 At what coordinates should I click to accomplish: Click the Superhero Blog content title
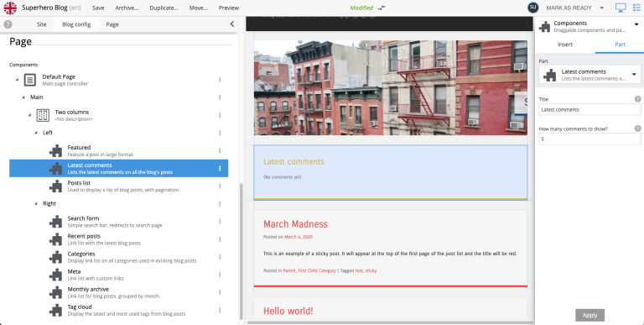tap(44, 8)
